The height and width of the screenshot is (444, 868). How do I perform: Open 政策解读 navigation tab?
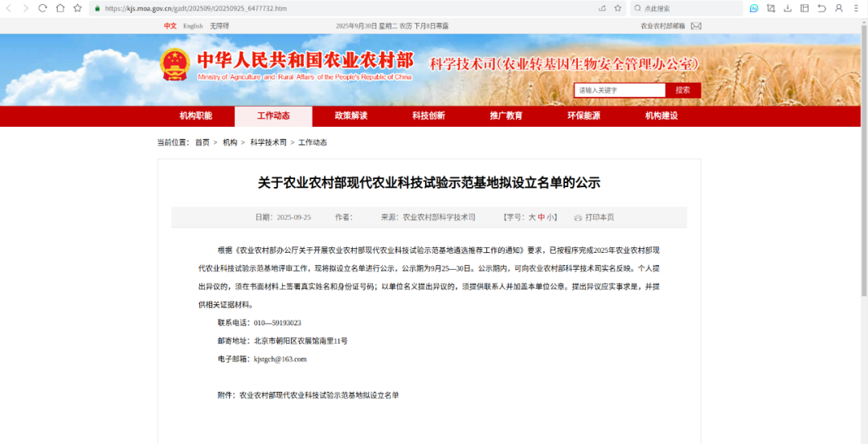pos(351,116)
